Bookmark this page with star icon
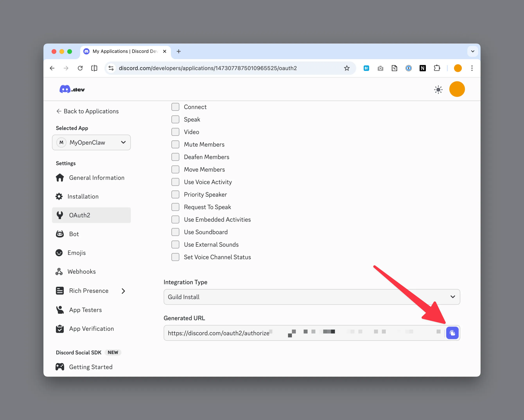The width and height of the screenshot is (524, 420). tap(347, 68)
